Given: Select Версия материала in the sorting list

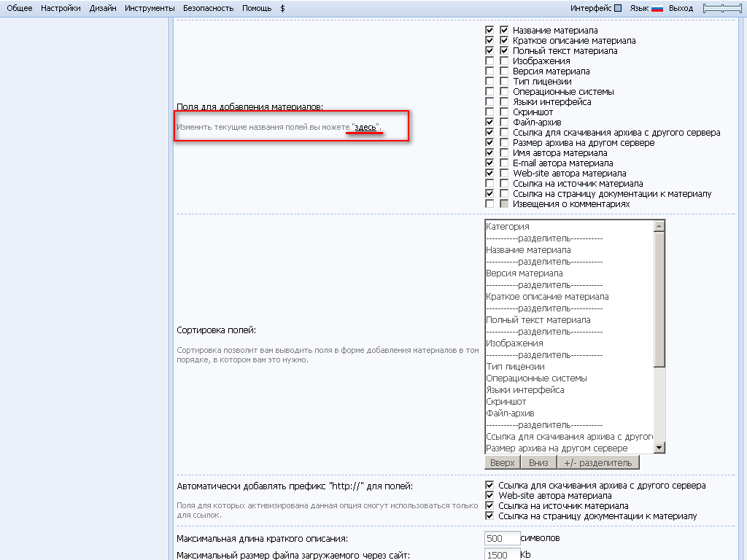Looking at the screenshot, I should 569,273.
